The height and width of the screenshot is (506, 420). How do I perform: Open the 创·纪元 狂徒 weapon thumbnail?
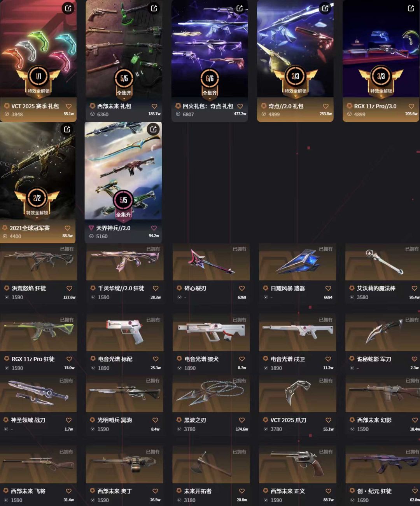[383, 465]
